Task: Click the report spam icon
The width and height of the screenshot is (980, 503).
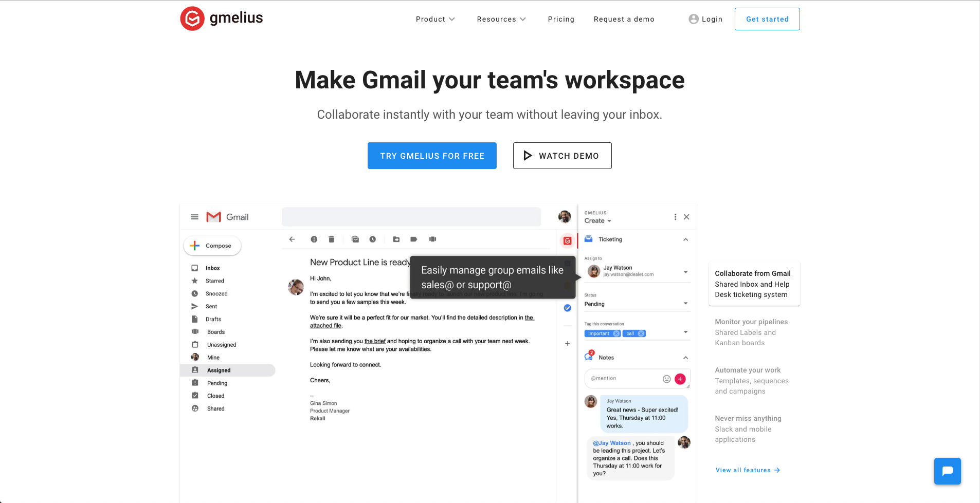Action: [x=314, y=239]
